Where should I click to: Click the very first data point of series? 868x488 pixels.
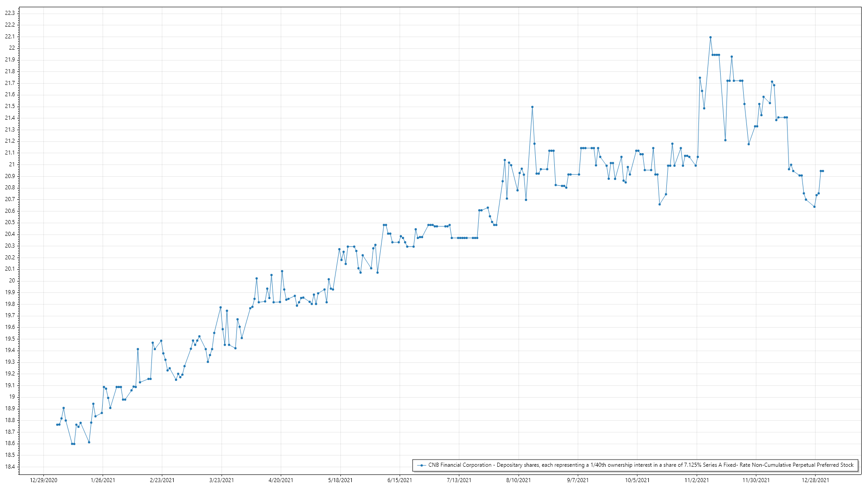click(57, 425)
